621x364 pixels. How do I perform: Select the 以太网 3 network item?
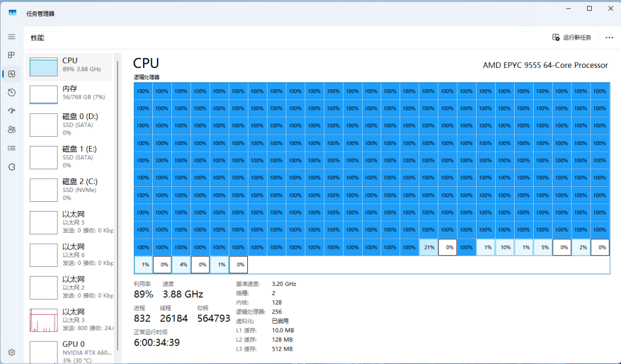(x=69, y=319)
